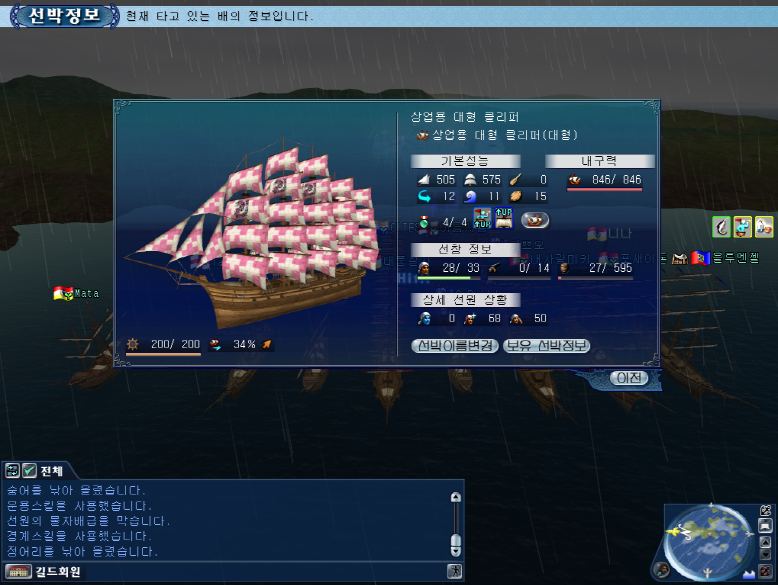Click the fishing hook skill icon
This screenshot has width=778, height=585.
click(721, 227)
